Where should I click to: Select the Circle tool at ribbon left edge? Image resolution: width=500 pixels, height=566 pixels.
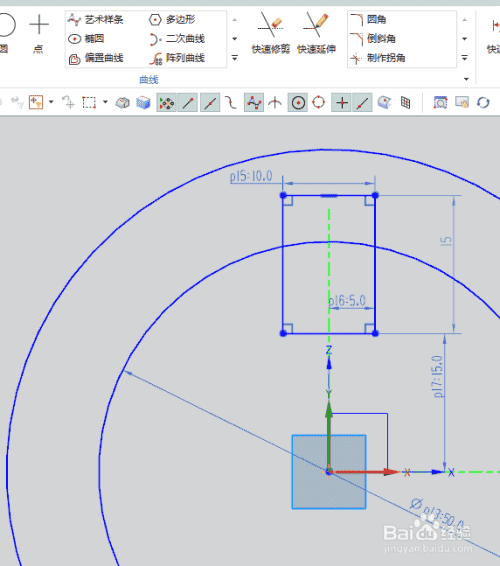pos(6,33)
